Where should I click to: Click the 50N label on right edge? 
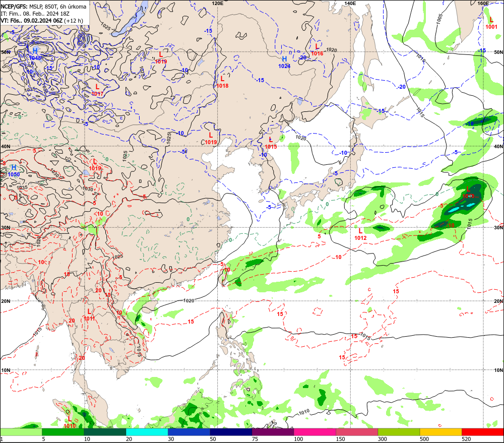[498, 52]
